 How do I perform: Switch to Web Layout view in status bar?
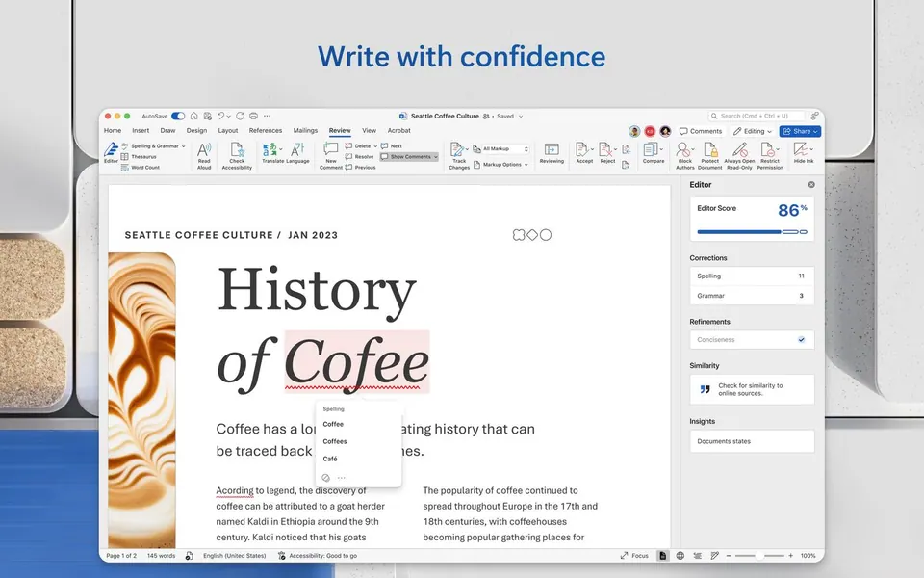[680, 556]
